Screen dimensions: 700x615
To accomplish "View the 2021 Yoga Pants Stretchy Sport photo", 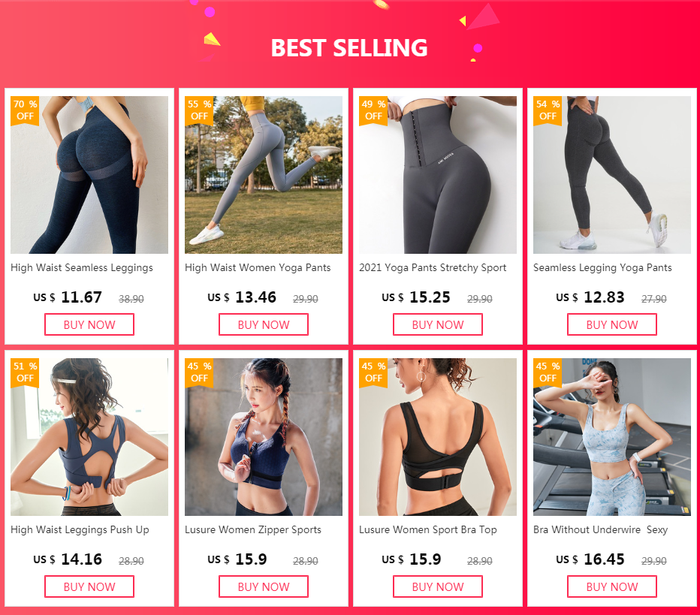I will (x=437, y=175).
